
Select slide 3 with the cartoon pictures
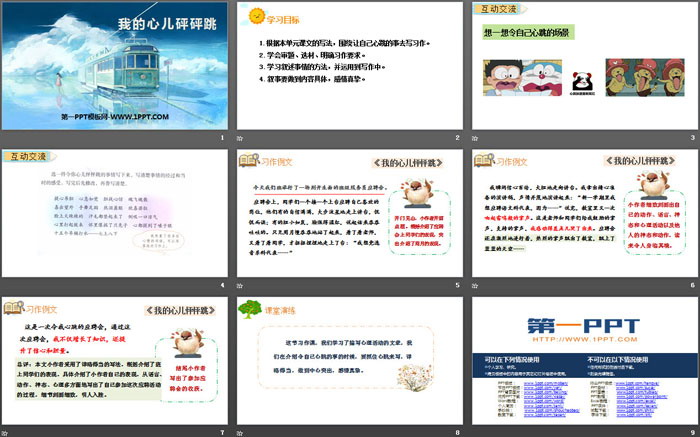pyautogui.click(x=585, y=66)
